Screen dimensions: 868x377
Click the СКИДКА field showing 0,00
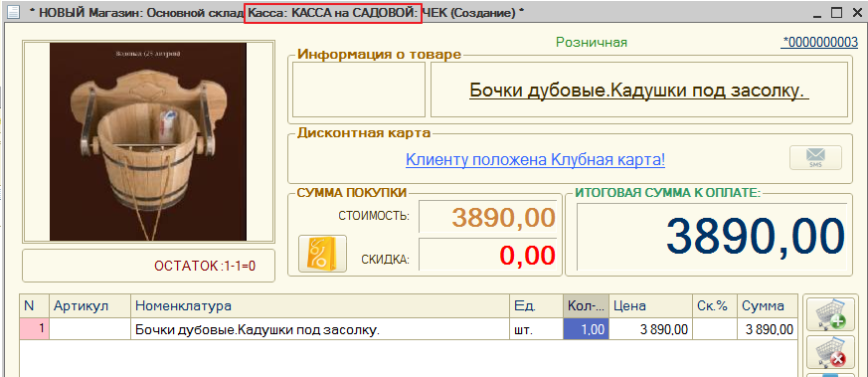pyautogui.click(x=487, y=256)
